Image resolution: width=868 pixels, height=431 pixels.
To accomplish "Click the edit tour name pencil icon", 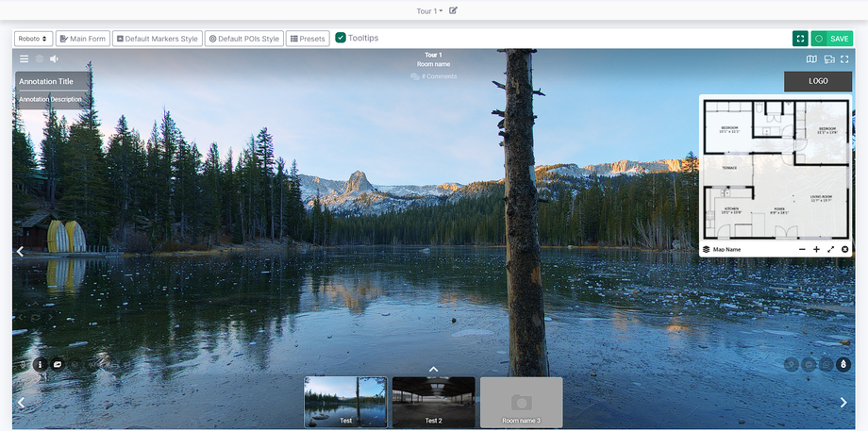I will 453,10.
